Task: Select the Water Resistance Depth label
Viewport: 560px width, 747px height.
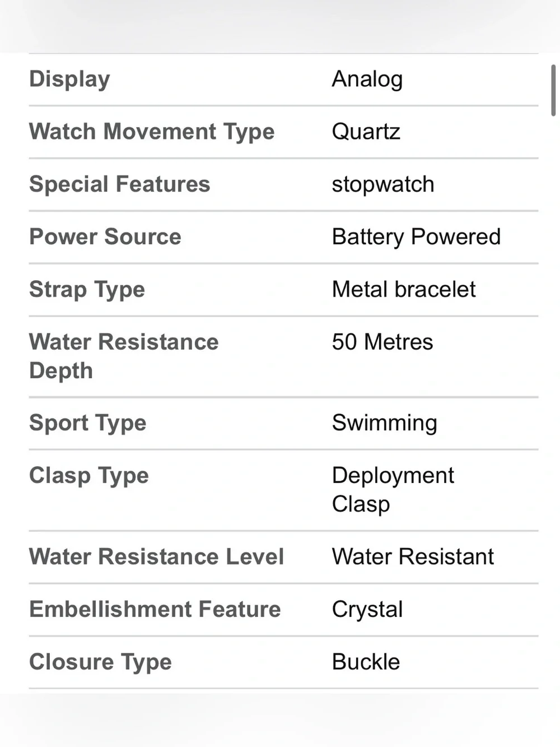Action: pyautogui.click(x=124, y=356)
